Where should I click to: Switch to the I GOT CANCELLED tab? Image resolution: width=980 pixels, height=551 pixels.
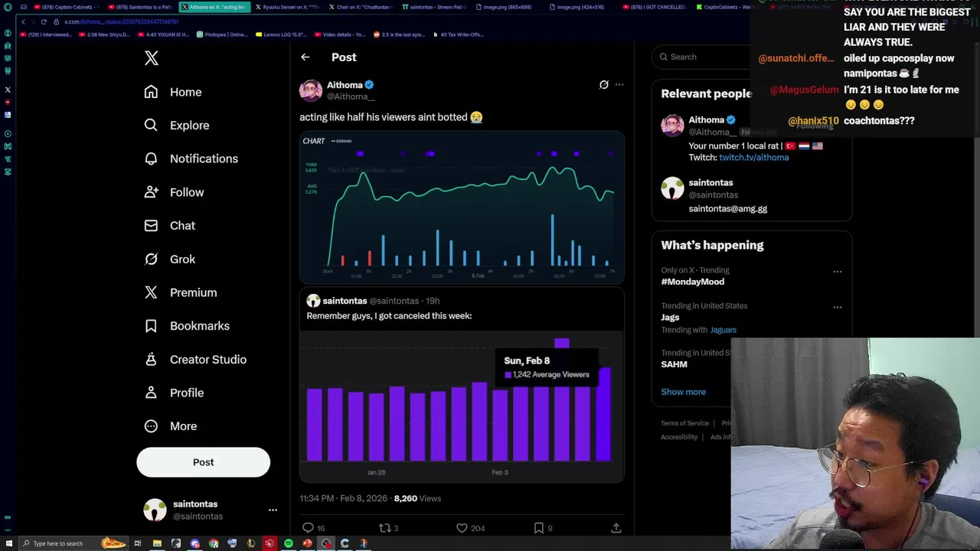point(655,7)
